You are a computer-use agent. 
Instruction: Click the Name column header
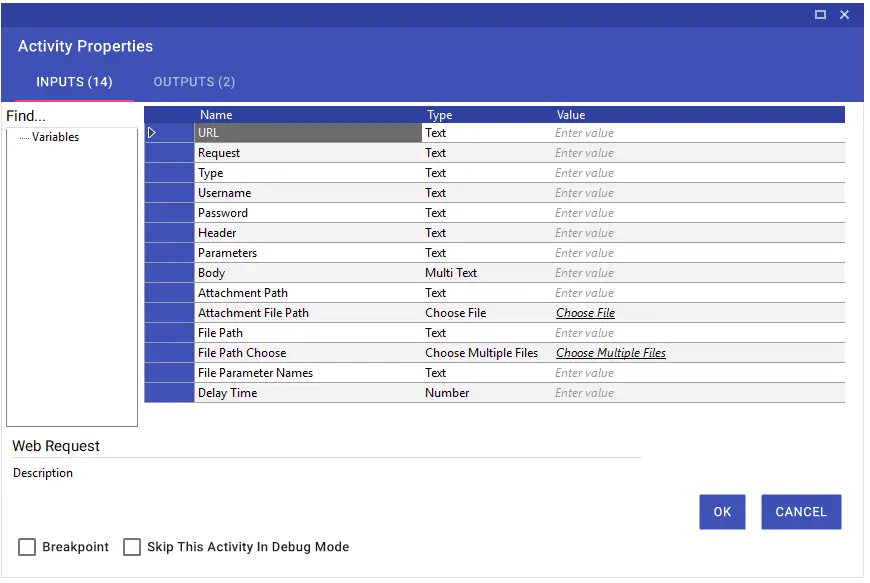(x=308, y=115)
